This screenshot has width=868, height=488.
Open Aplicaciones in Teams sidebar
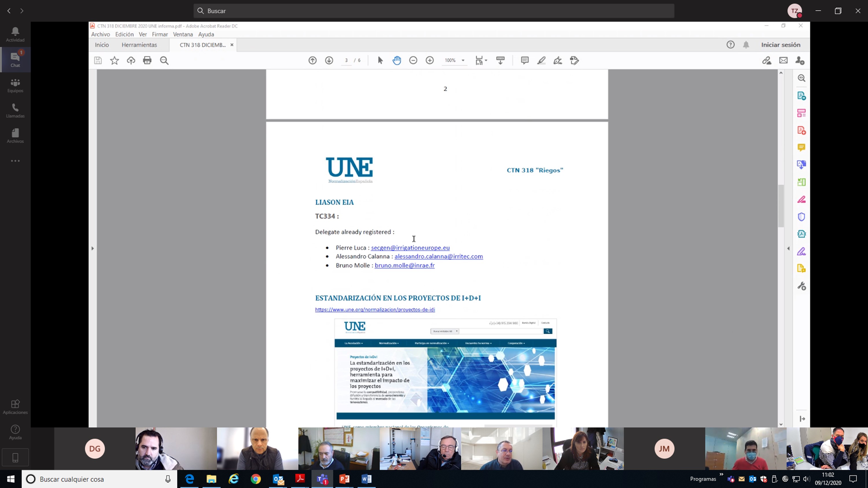pyautogui.click(x=15, y=407)
